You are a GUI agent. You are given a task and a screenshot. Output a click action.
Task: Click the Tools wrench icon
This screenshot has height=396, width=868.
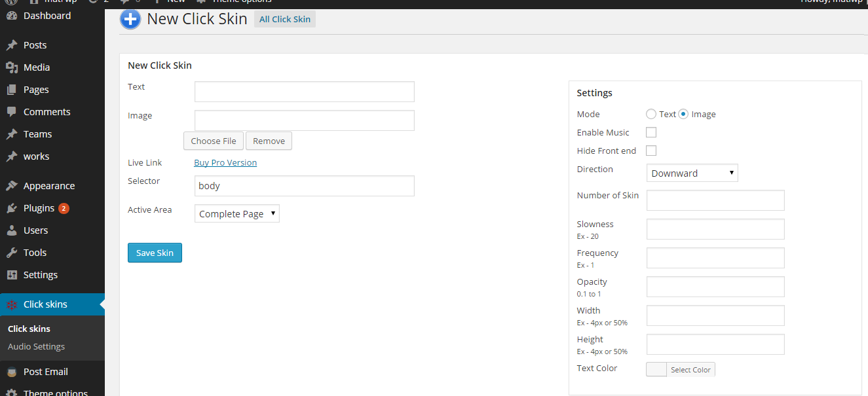pos(11,253)
